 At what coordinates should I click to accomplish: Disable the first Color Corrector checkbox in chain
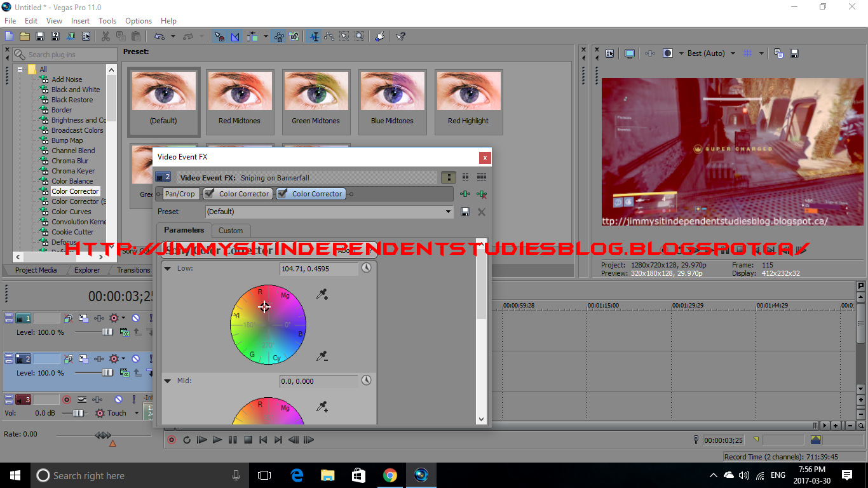pyautogui.click(x=210, y=194)
